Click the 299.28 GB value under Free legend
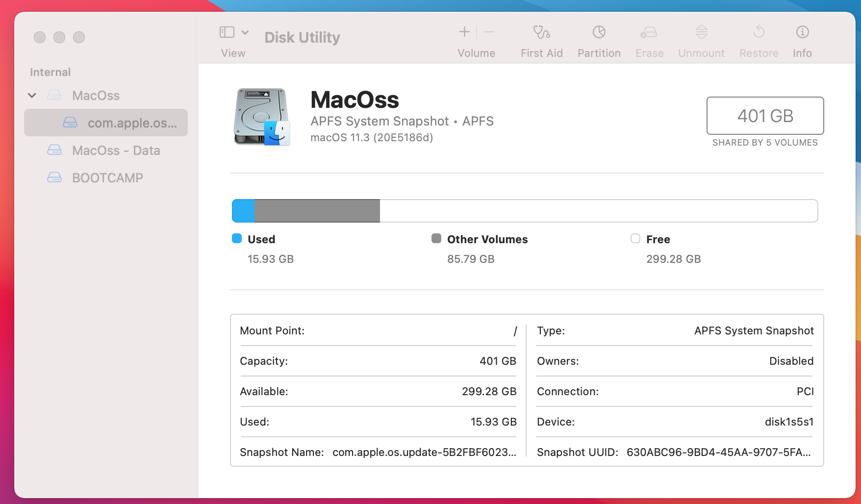This screenshot has width=861, height=504. point(673,259)
